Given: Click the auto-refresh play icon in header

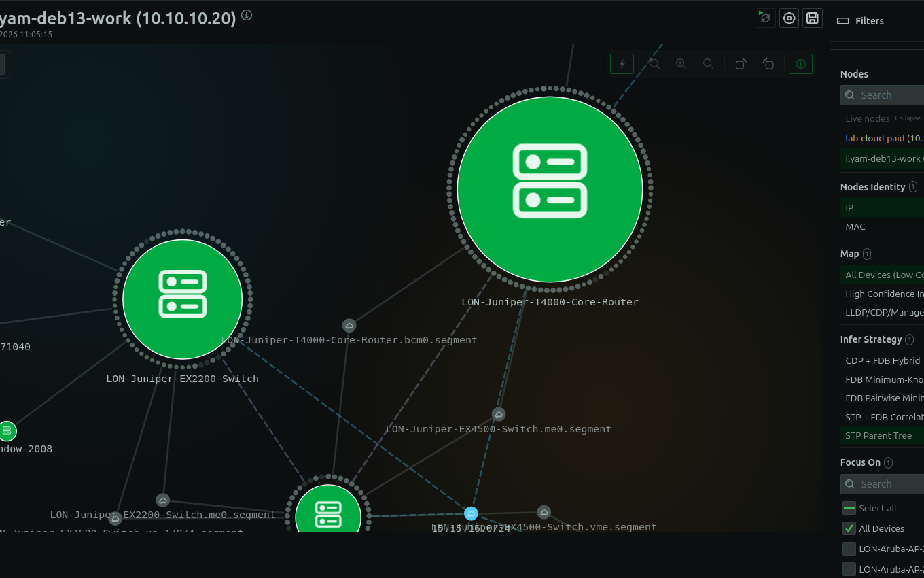Looking at the screenshot, I should pyautogui.click(x=766, y=18).
